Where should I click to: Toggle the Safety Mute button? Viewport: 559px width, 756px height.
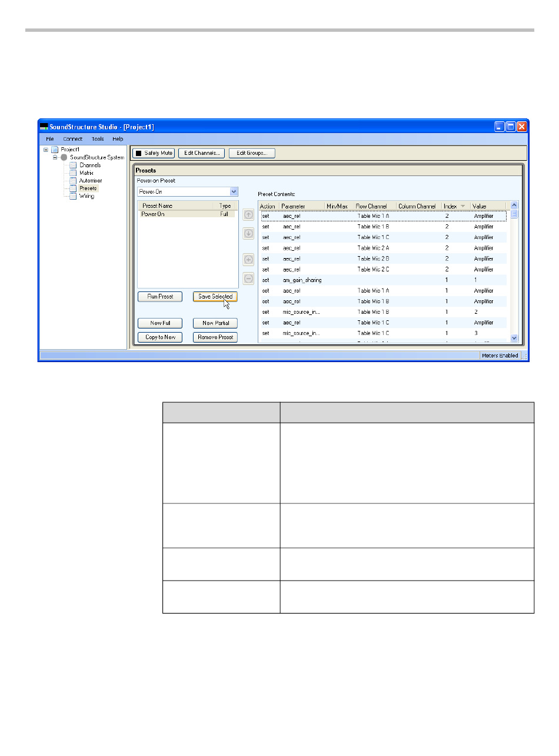154,153
